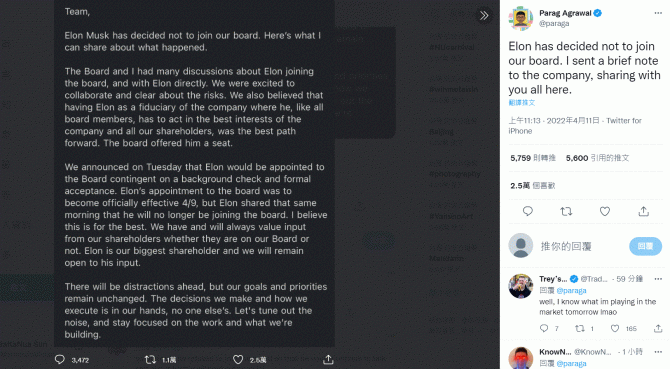The width and height of the screenshot is (670, 369).
Task: Open Parag Agrawal's profile avatar
Action: coord(520,18)
